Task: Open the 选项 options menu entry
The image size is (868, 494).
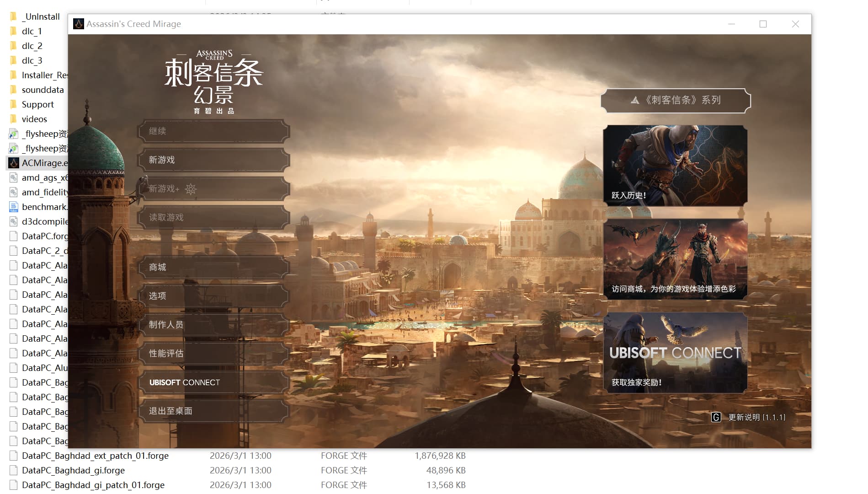Action: (x=213, y=296)
